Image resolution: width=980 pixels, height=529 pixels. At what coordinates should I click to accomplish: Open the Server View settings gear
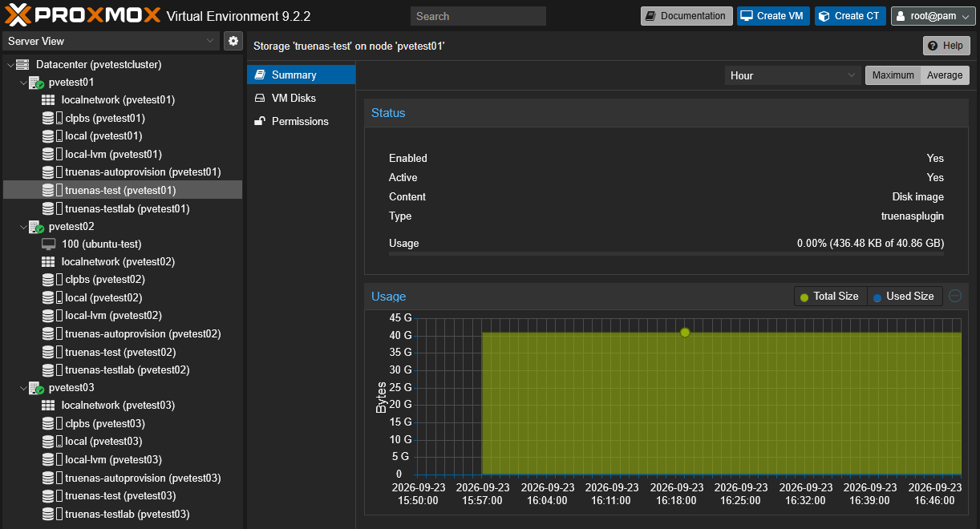[233, 41]
